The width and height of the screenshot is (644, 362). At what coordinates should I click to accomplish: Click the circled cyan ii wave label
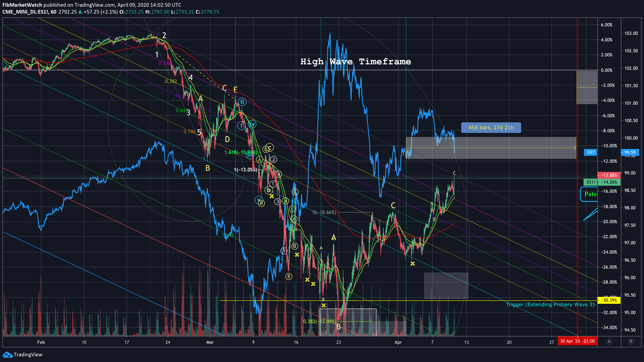coord(242,102)
